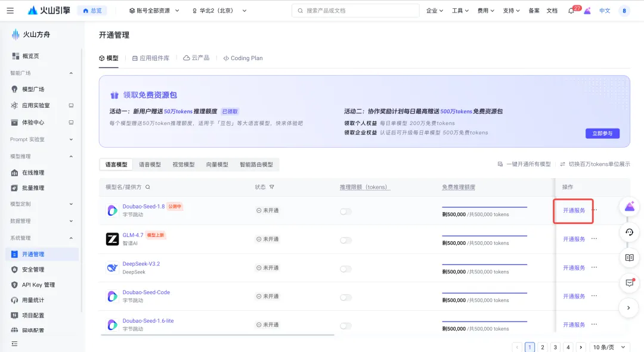Select the 智能路由模型 category tab
The width and height of the screenshot is (644, 352).
point(256,164)
